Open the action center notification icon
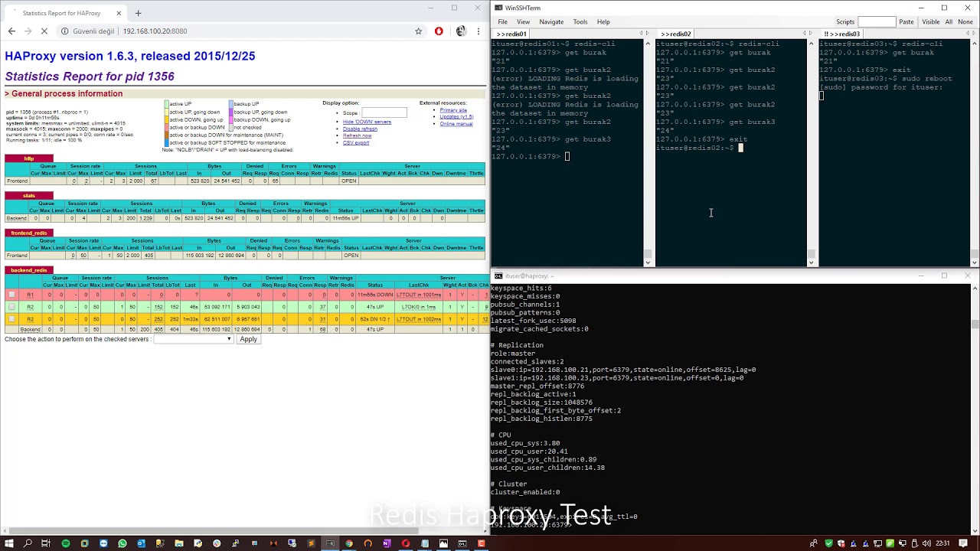 963,543
